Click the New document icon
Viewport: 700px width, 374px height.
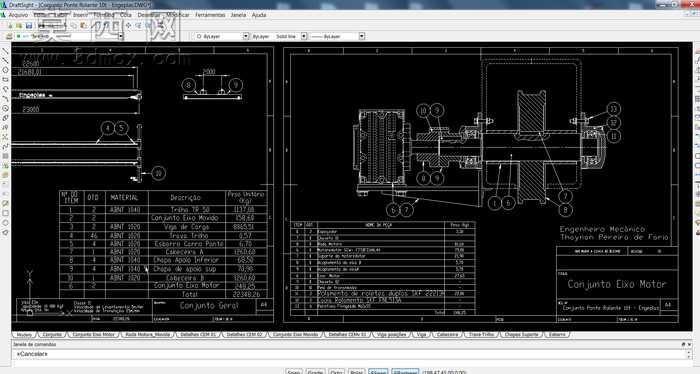pyautogui.click(x=10, y=25)
